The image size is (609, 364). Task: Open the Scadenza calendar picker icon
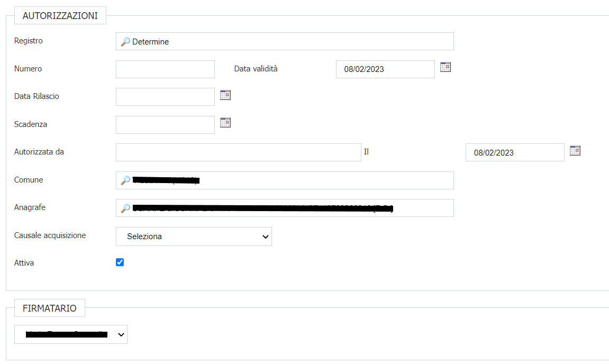click(x=225, y=123)
